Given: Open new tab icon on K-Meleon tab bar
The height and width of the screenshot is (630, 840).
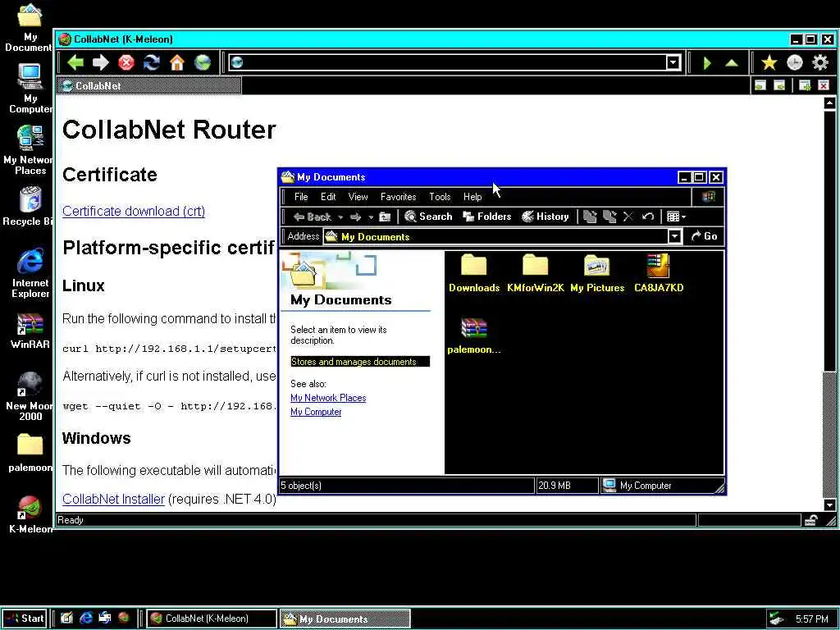Looking at the screenshot, I should coord(805,85).
